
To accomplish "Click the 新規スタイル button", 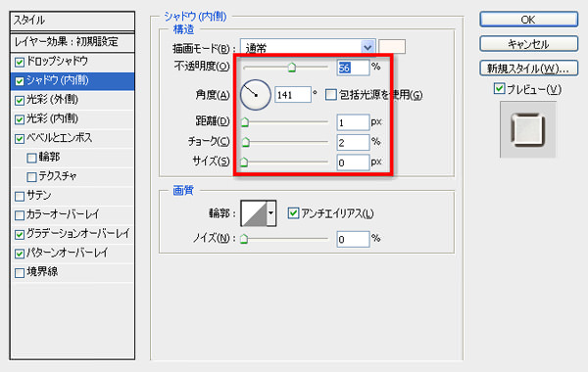I will 529,69.
